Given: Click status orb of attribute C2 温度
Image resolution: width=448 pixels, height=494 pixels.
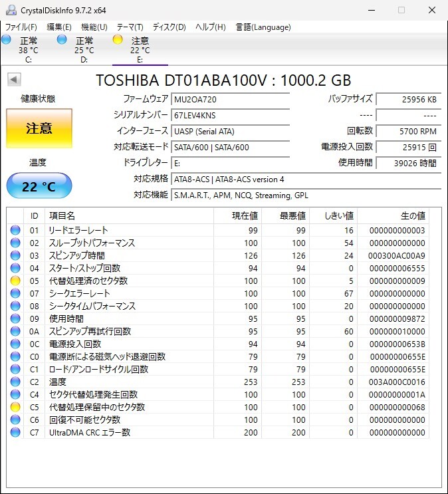Looking at the screenshot, I should click(x=15, y=382).
